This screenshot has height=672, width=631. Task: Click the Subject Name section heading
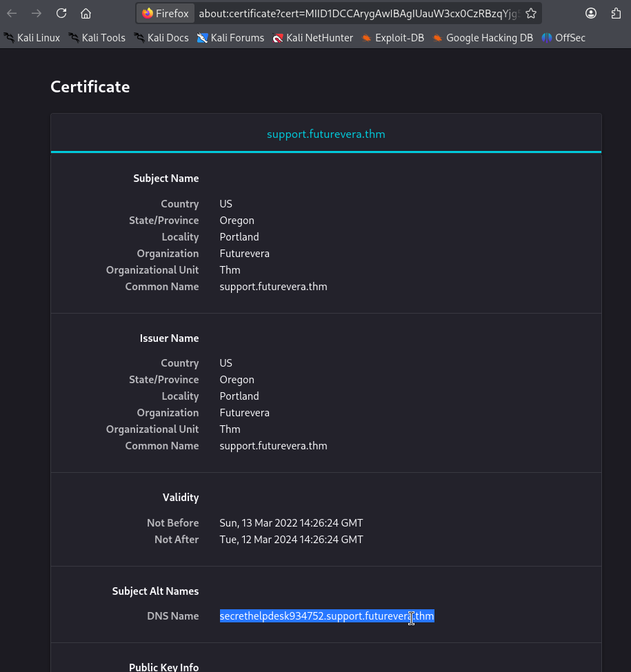point(166,179)
